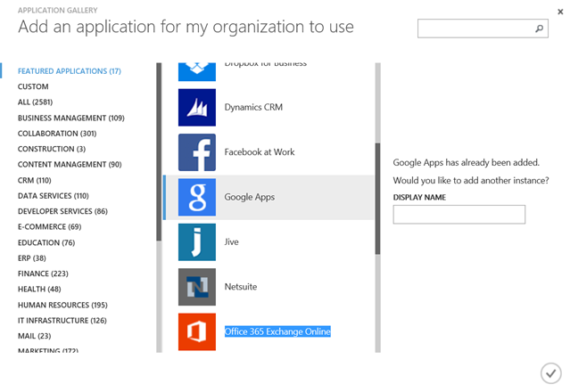Confirm with the checkmark button
This screenshot has width=570, height=392.
[x=550, y=372]
